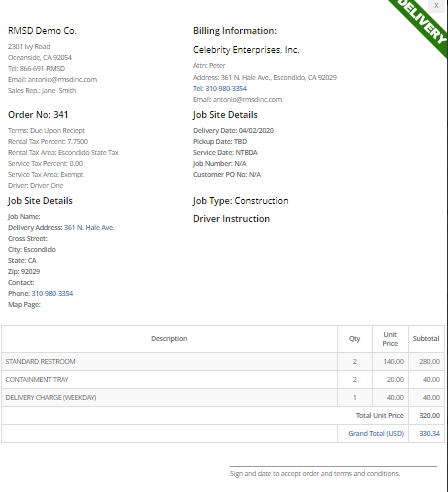Screen dimensions: 448x492
Task: Select the STANDARD RESTROOM row
Action: [223, 361]
